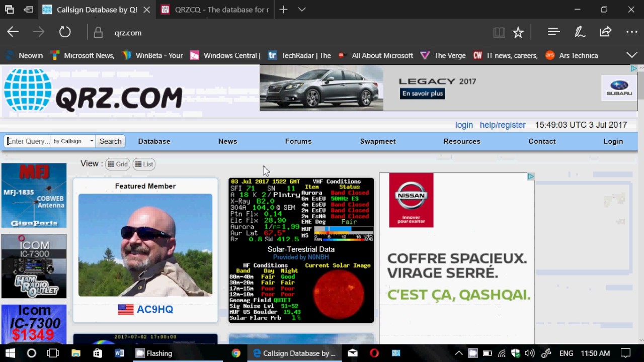Open Chrome from the taskbar
This screenshot has width=644, height=362.
236,353
